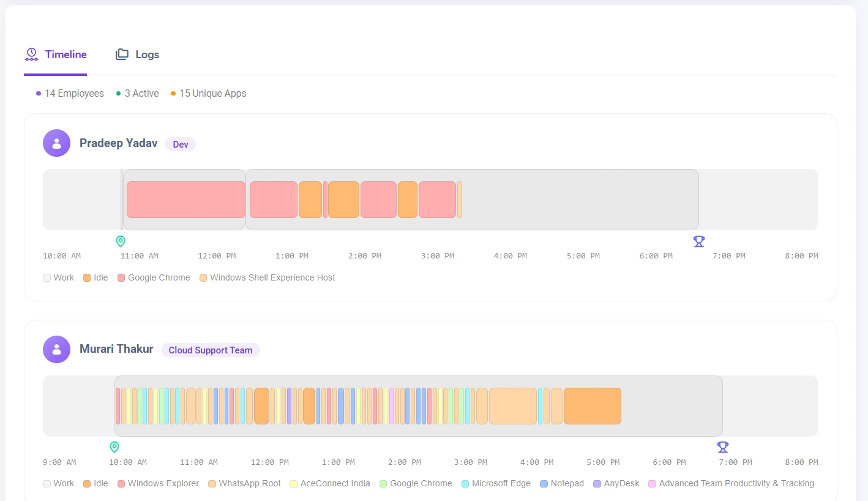Open the Logs tab
This screenshot has height=501, width=868.
137,55
